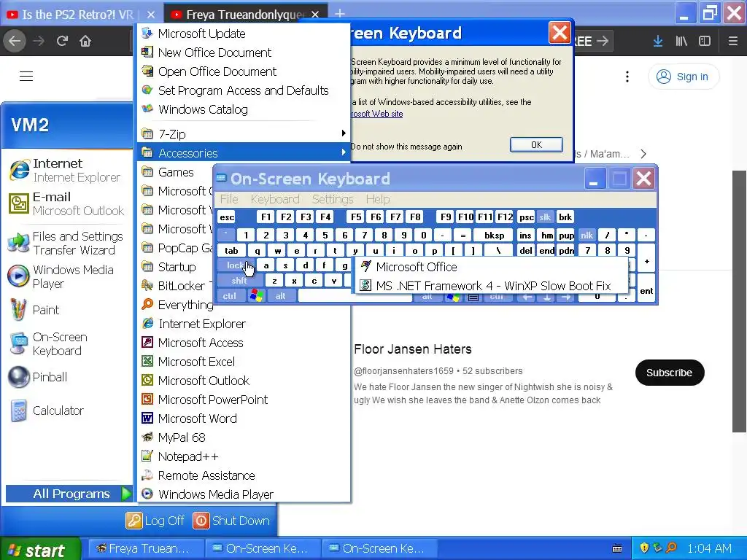Open Settings menu in On-Screen Keyboard
The height and width of the screenshot is (560, 747).
tap(333, 199)
